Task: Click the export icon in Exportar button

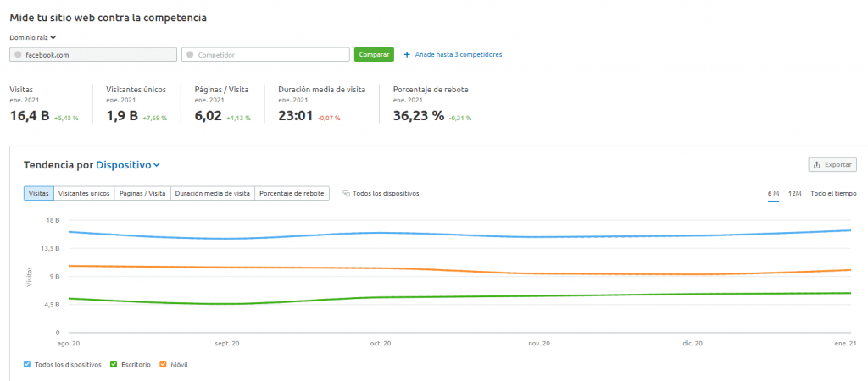Action: (817, 165)
